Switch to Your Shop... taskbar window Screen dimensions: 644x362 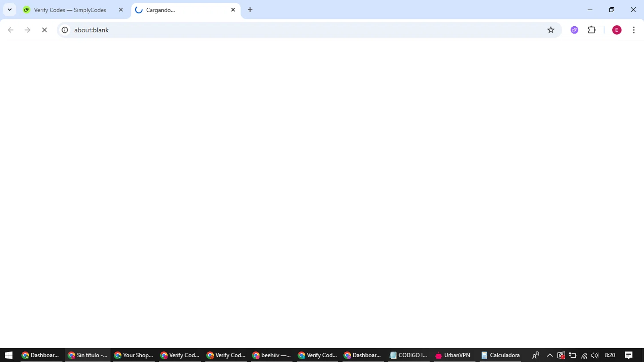pos(134,355)
